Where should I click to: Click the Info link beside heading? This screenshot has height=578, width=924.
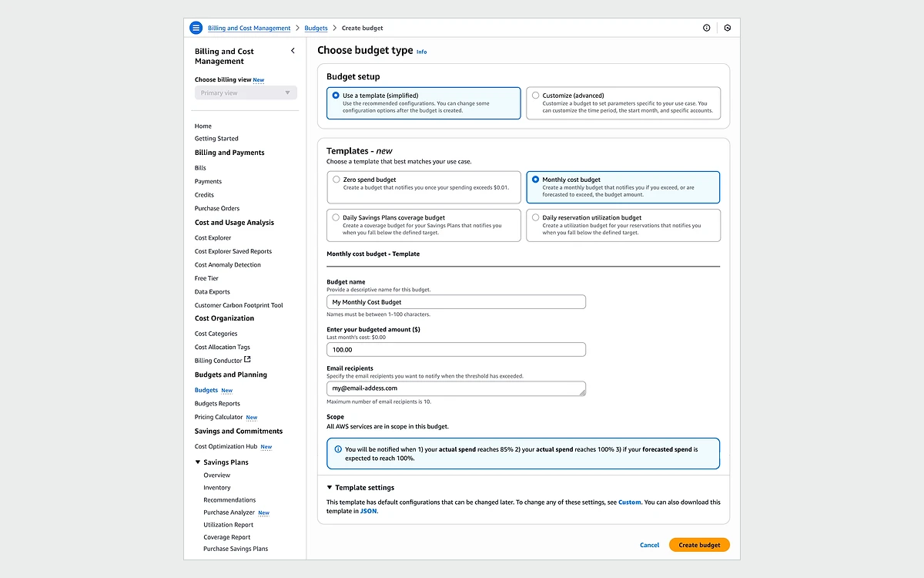pyautogui.click(x=421, y=52)
